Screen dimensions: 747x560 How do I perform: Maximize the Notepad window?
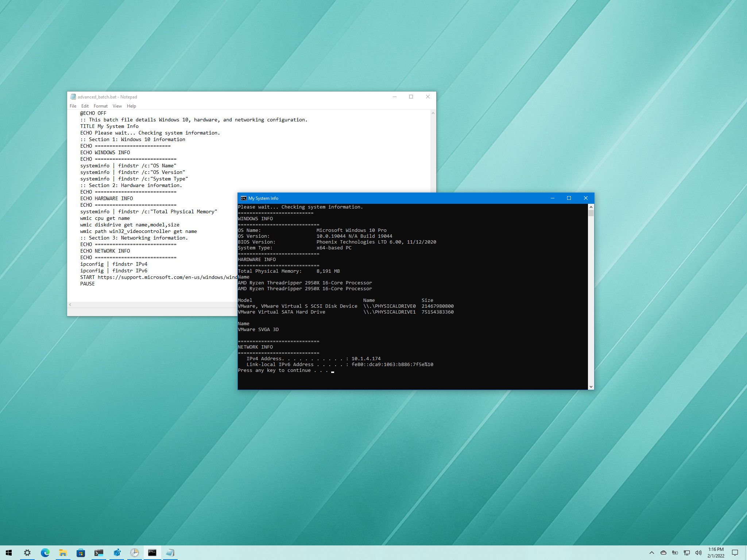point(411,97)
